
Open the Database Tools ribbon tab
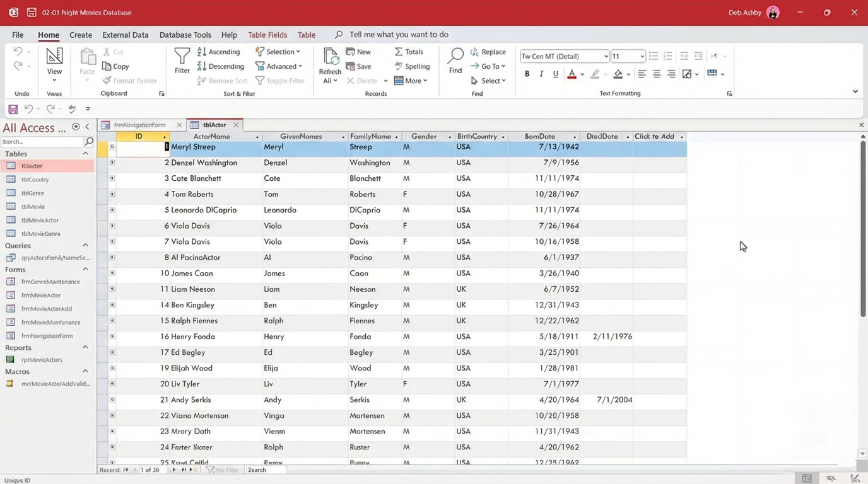[185, 35]
